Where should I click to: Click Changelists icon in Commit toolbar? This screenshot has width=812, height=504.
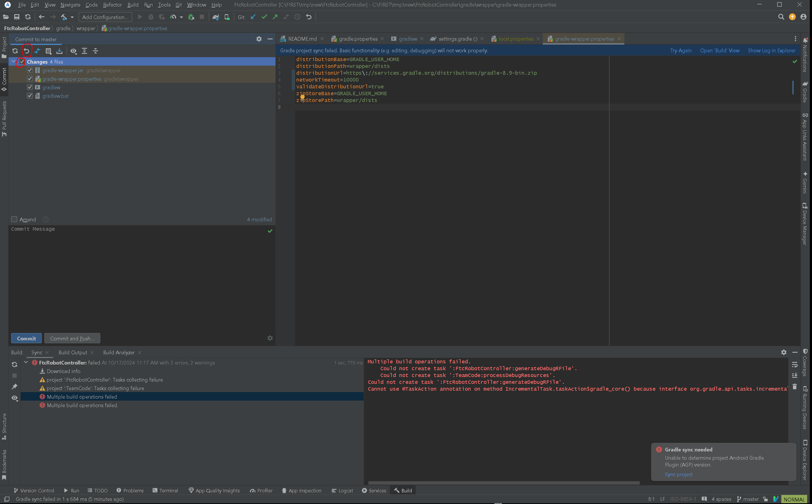tap(48, 51)
